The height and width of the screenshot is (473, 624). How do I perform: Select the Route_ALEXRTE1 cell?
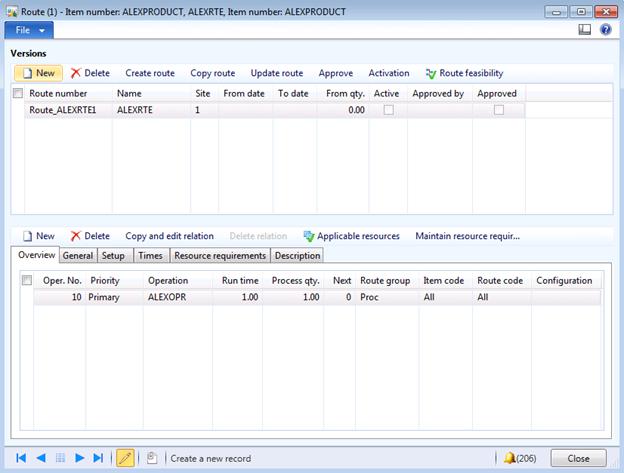(68, 110)
